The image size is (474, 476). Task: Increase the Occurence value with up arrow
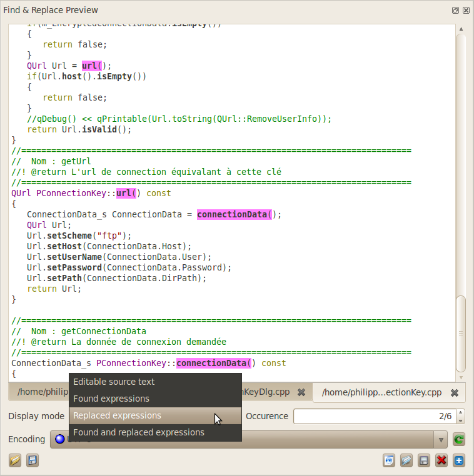coord(460,412)
